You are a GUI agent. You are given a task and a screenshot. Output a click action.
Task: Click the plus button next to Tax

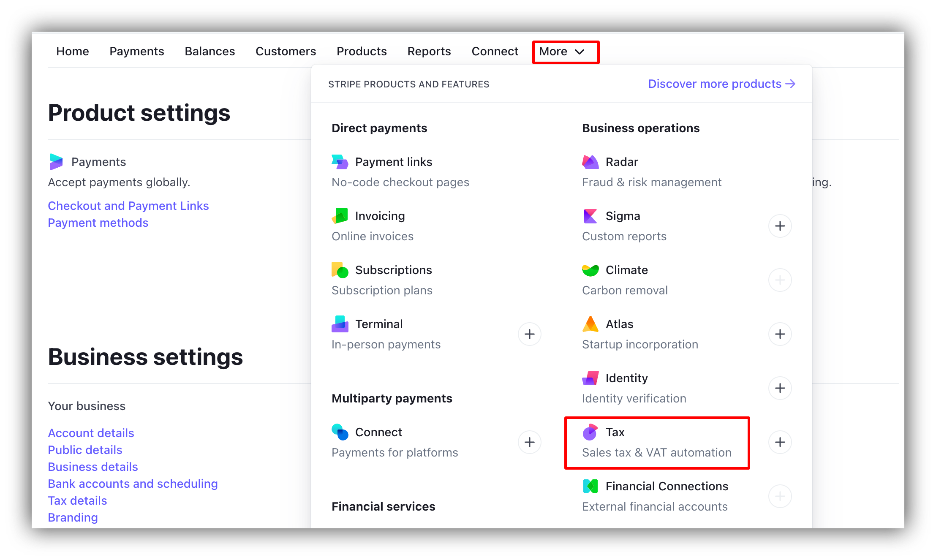[x=780, y=442]
